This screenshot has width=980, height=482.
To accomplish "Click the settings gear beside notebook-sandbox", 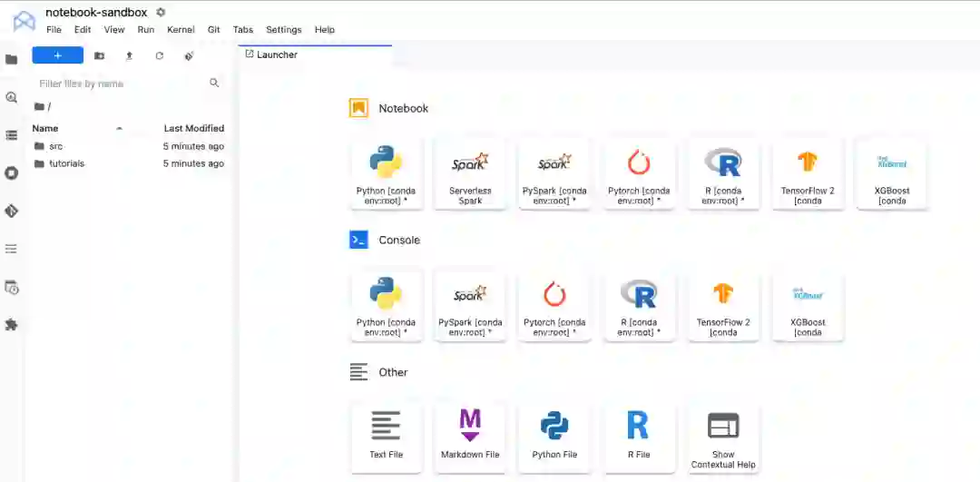I will click(161, 13).
